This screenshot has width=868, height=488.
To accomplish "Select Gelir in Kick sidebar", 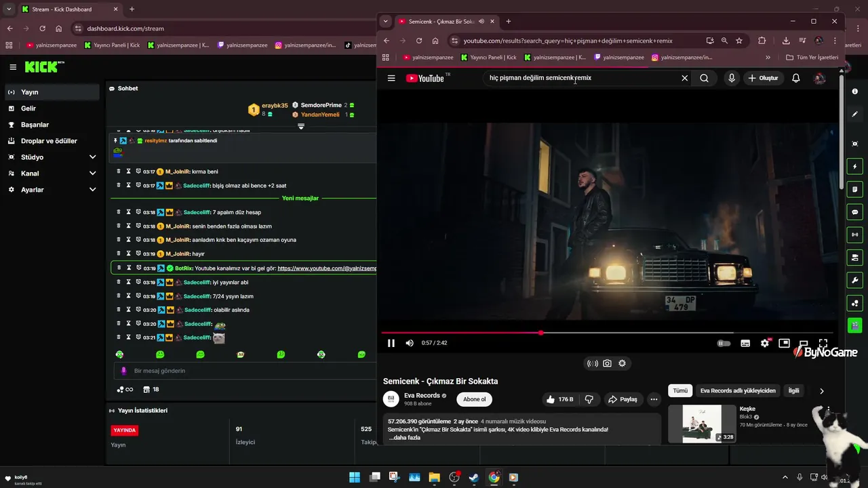I will (52, 108).
